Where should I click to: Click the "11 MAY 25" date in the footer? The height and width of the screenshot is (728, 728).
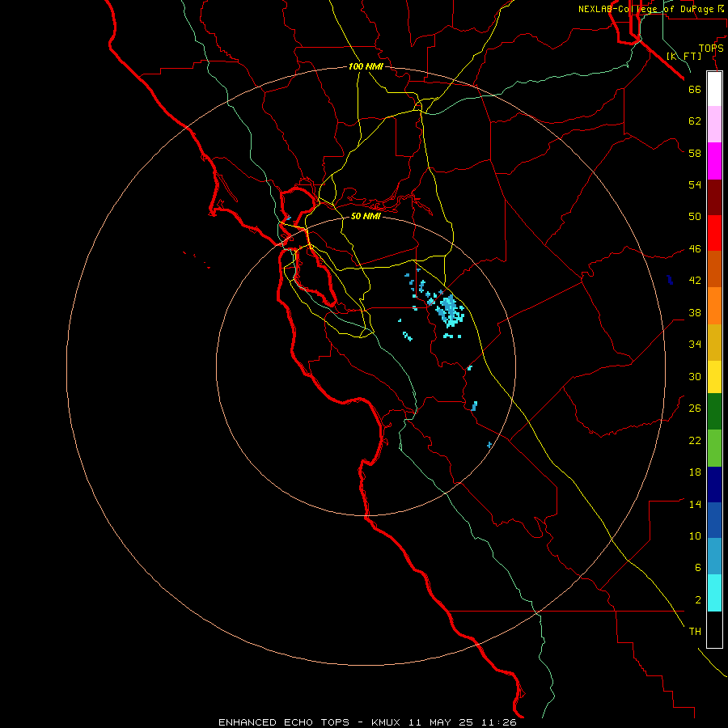pos(441,722)
